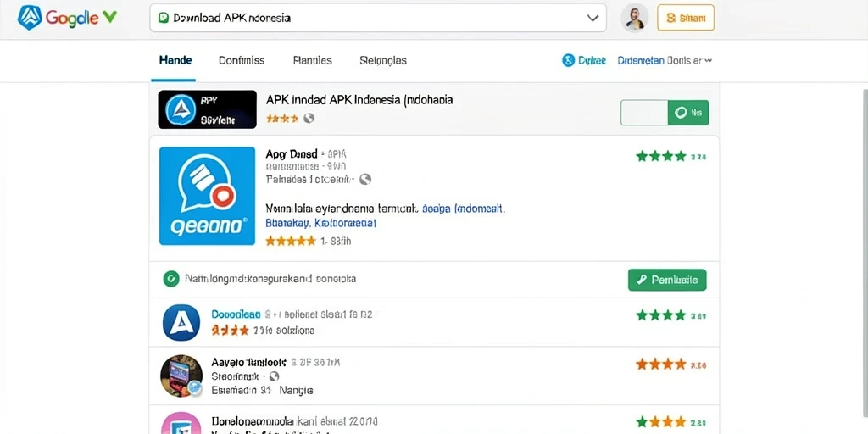The height and width of the screenshot is (434, 868).
Task: Open the Slelongies tab
Action: (383, 60)
